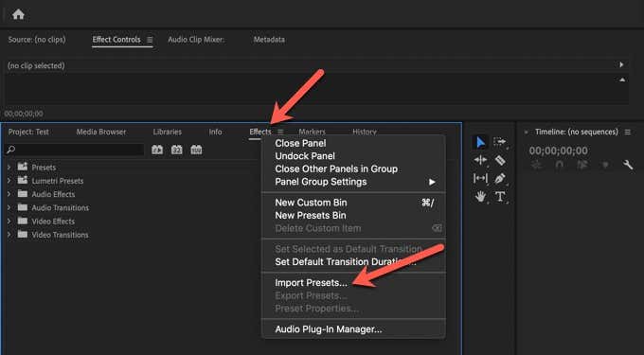Select the Presets row label

44,168
